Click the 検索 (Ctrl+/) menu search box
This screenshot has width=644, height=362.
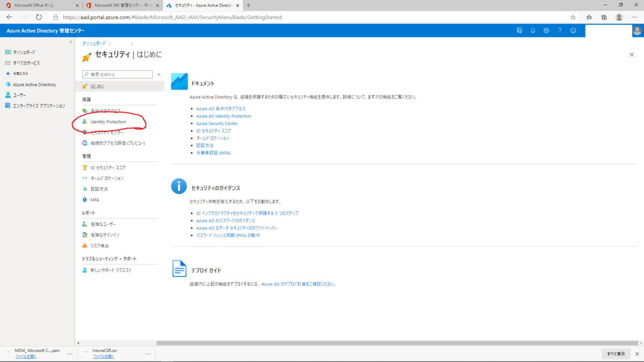tap(118, 75)
